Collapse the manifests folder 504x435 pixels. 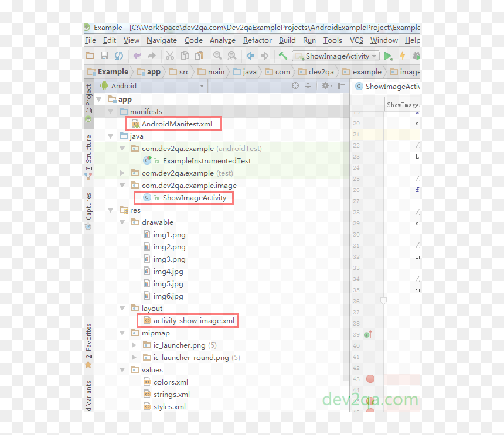point(111,112)
